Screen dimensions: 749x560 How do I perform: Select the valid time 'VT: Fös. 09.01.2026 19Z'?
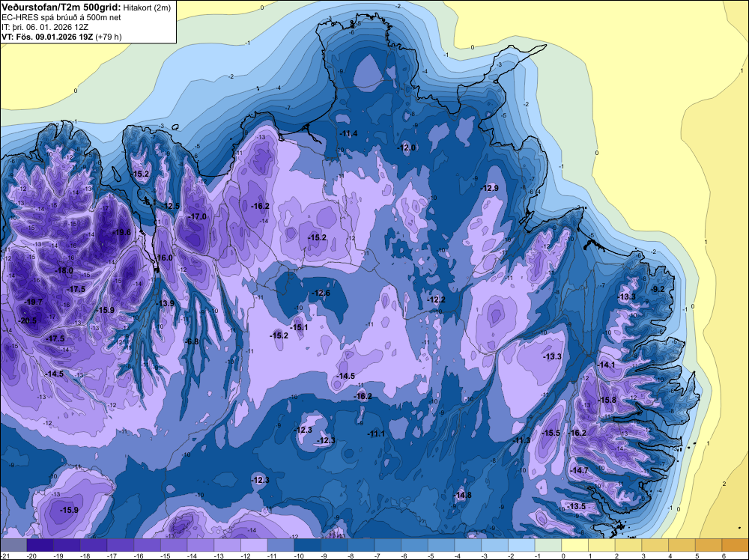click(x=47, y=37)
